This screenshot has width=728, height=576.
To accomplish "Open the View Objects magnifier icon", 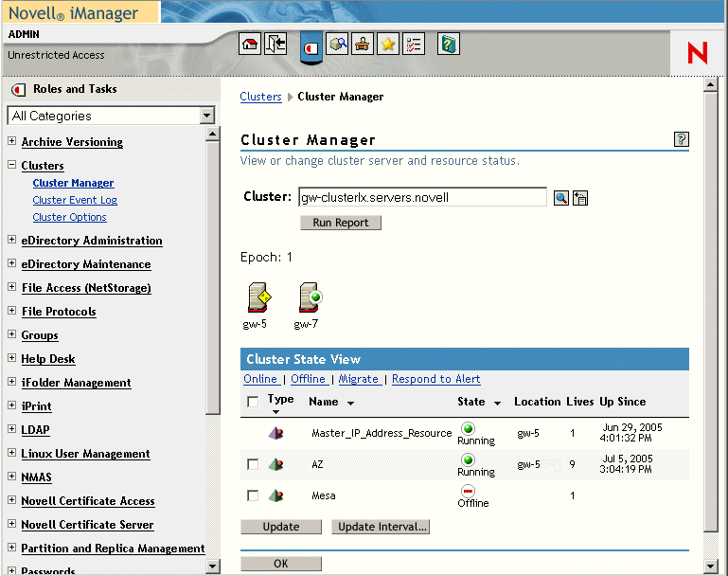I will coord(337,45).
